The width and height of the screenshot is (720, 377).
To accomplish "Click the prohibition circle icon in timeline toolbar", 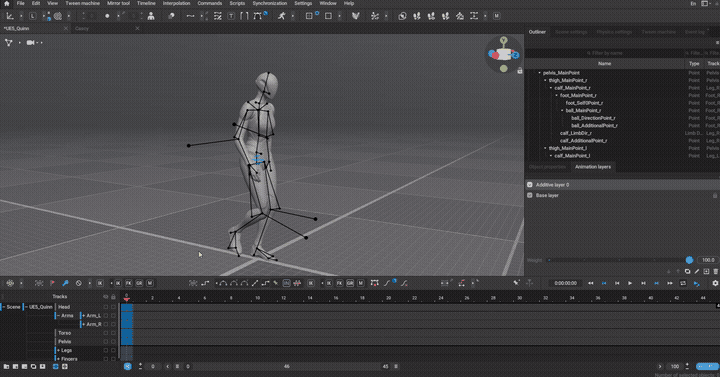I will point(79,283).
